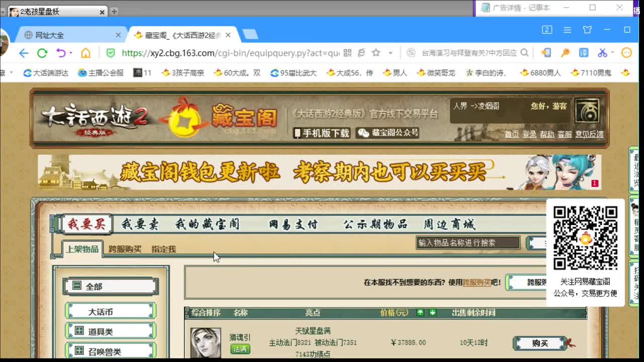Sort price ascending with up arrow

click(x=420, y=313)
